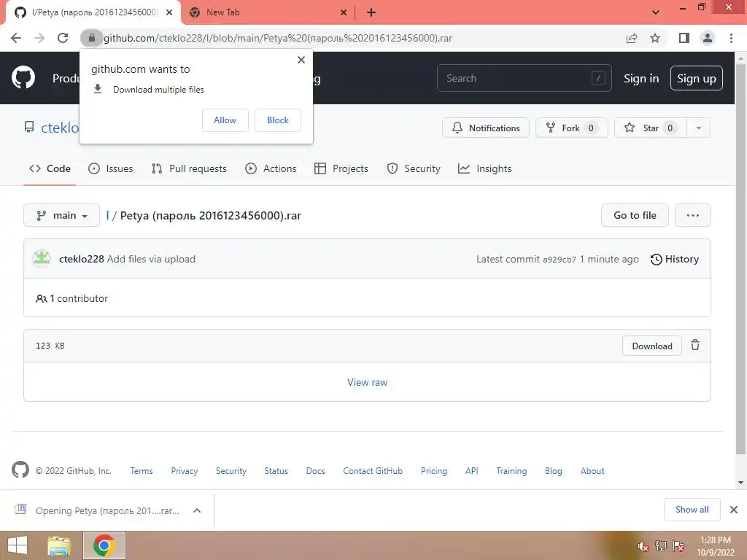
Task: Click Sign up button
Action: (x=696, y=78)
